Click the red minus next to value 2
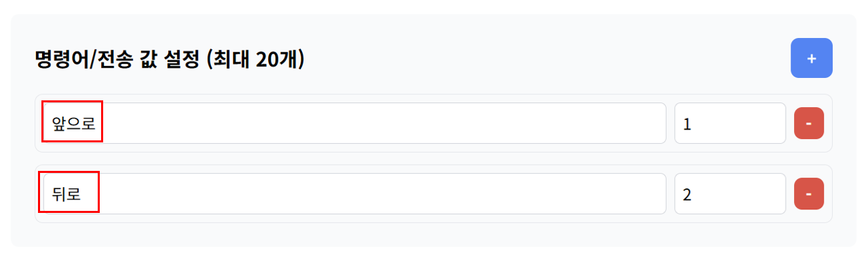868x257 pixels. click(809, 194)
